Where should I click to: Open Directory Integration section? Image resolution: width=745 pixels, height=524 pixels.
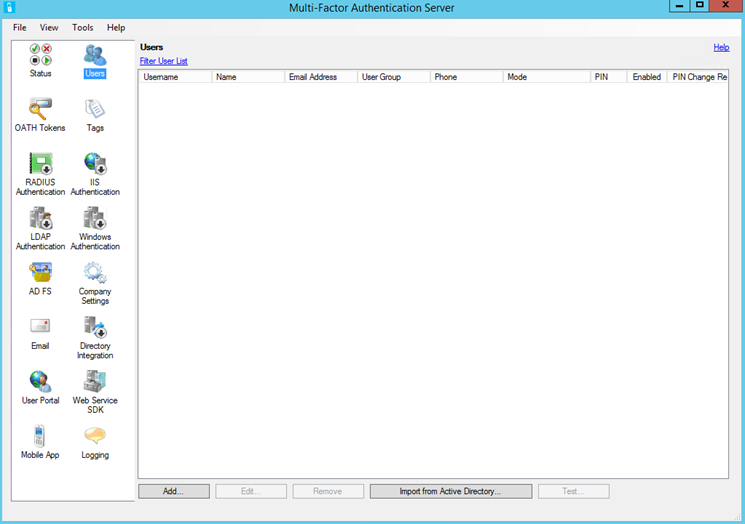click(95, 338)
